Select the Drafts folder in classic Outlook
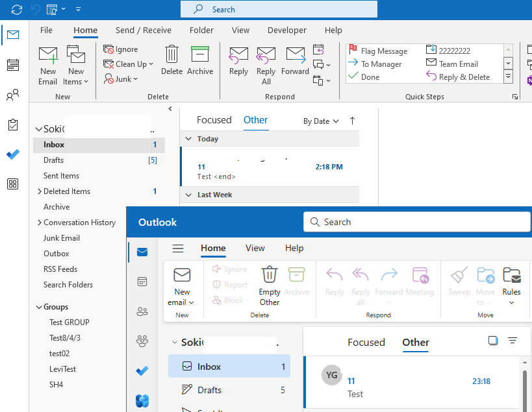The image size is (532, 412). pos(99,160)
